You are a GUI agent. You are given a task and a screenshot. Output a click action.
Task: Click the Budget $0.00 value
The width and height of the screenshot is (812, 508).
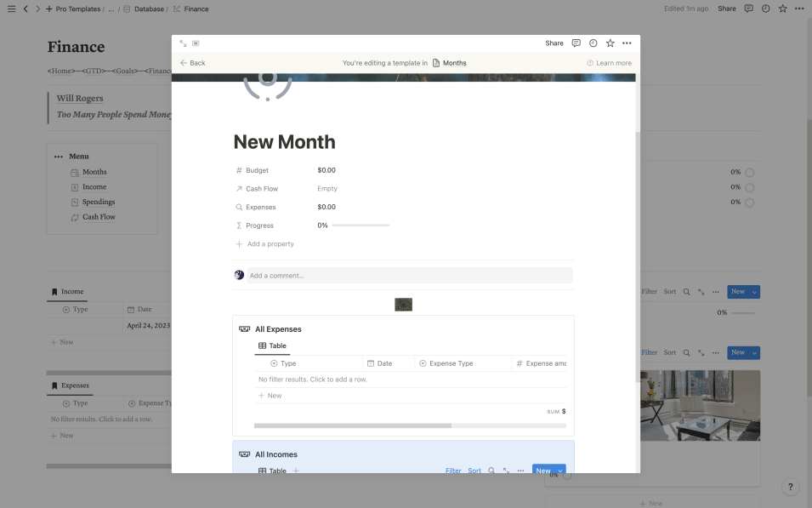(x=327, y=170)
